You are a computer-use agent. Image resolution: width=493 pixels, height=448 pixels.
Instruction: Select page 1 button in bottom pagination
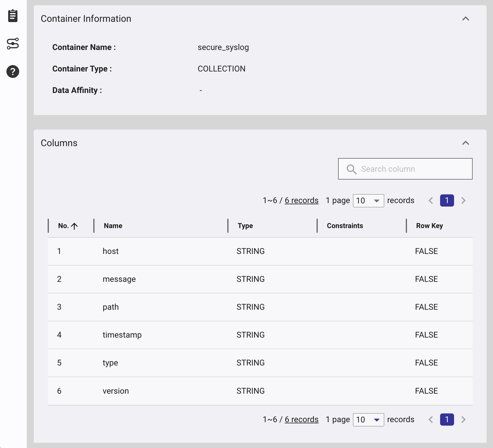tap(447, 420)
